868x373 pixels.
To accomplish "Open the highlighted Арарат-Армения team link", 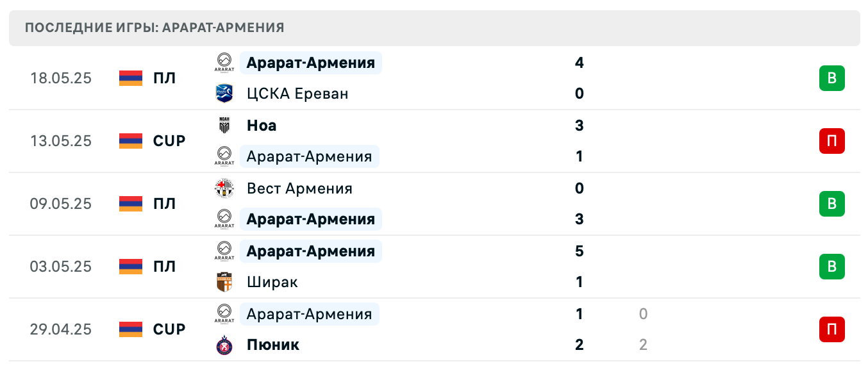I will tap(310, 62).
